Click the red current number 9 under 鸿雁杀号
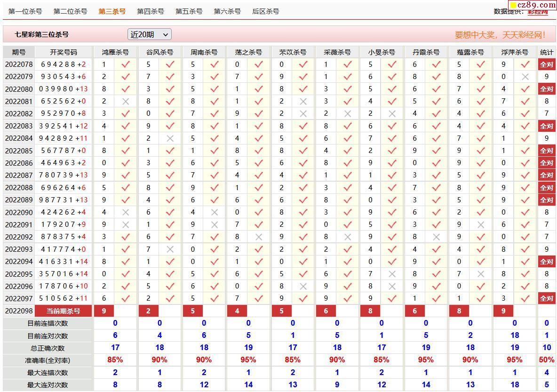This screenshot has width=557, height=392. click(103, 311)
